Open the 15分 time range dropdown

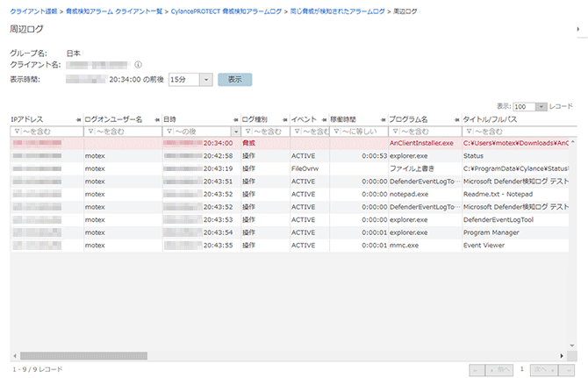[x=205, y=79]
